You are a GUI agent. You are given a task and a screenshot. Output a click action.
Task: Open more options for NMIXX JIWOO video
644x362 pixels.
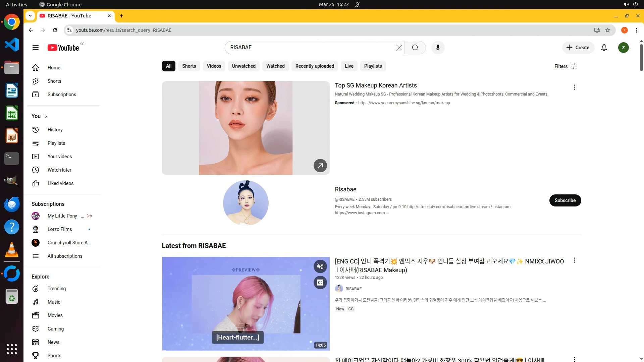574,260
